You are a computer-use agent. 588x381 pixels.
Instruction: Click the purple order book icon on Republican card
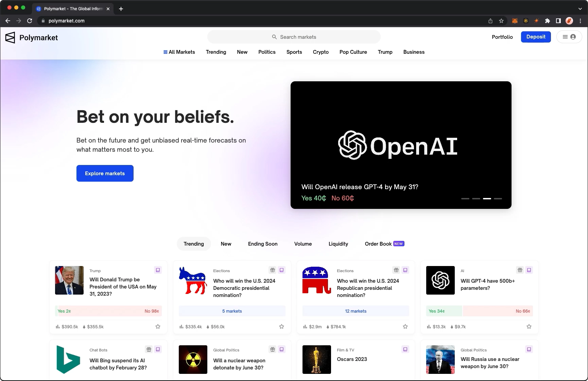coord(405,270)
